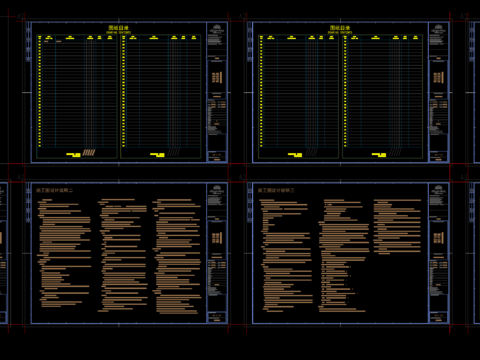Click the logo in the bottom-right sheet's title block
480x360 pixels.
pos(438,189)
